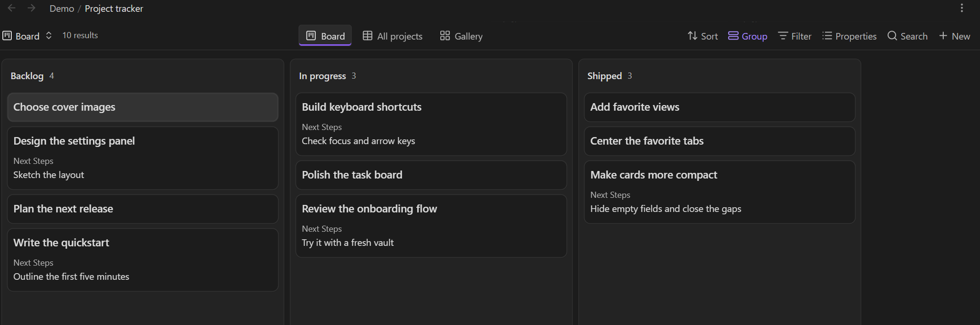The image size is (980, 325).
Task: Open the Add favorite views card
Action: [x=720, y=107]
